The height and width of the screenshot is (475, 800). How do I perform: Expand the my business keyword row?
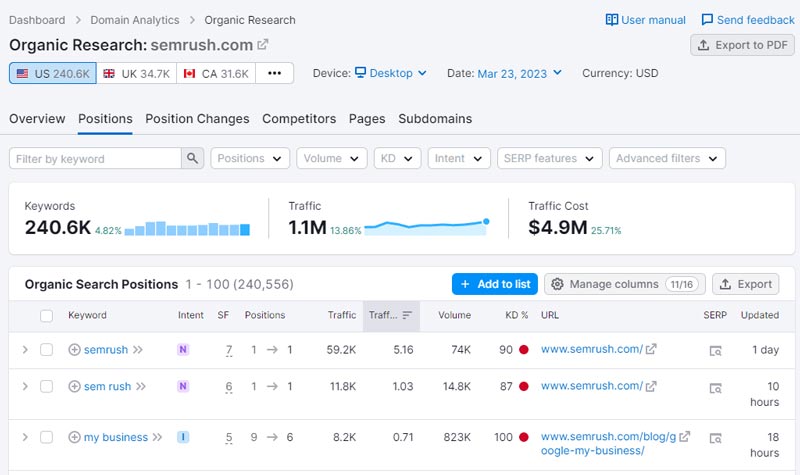click(25, 437)
